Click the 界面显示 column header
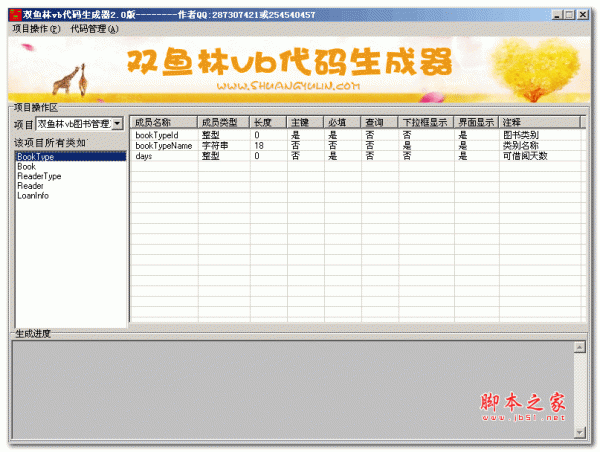 click(x=476, y=122)
